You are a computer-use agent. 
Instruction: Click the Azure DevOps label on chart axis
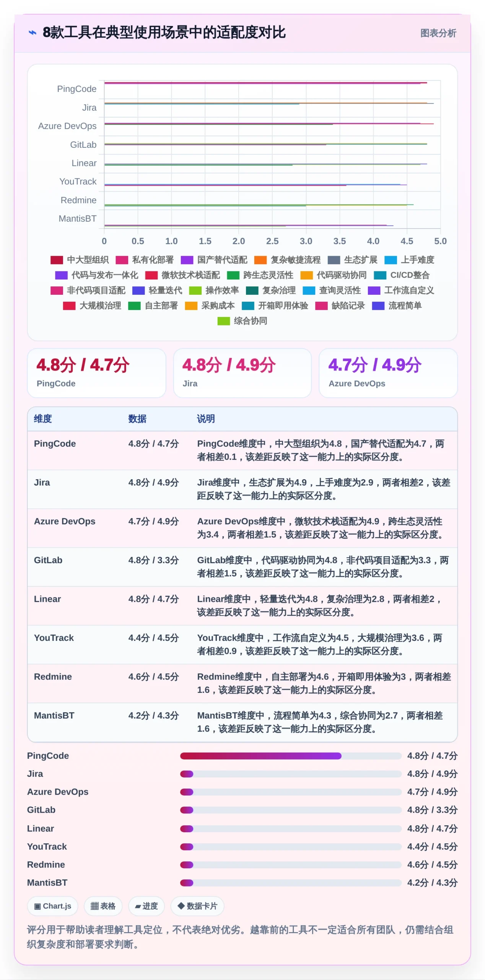[67, 126]
